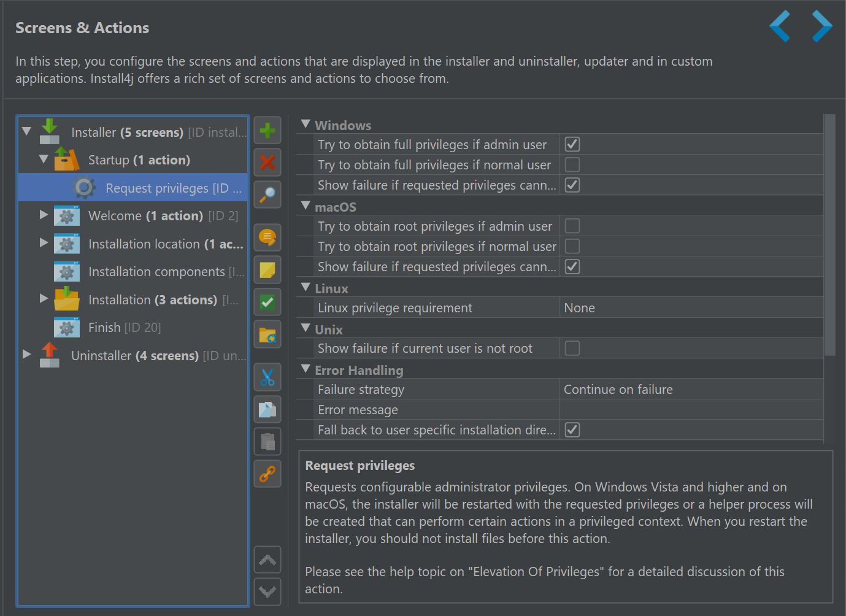846x616 pixels.
Task: Click the gray paste clipboard icon
Action: [x=267, y=441]
